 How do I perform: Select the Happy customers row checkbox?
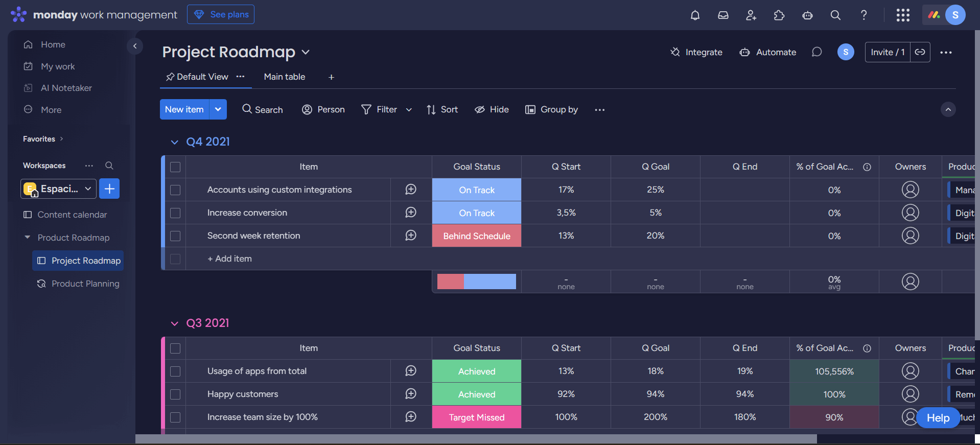click(x=175, y=394)
